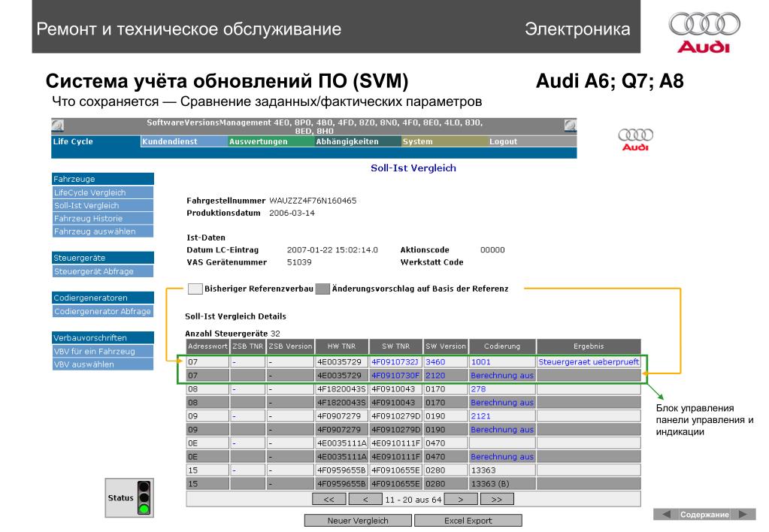Open Codierung link 278
The width and height of the screenshot is (769, 532).
[x=478, y=388]
